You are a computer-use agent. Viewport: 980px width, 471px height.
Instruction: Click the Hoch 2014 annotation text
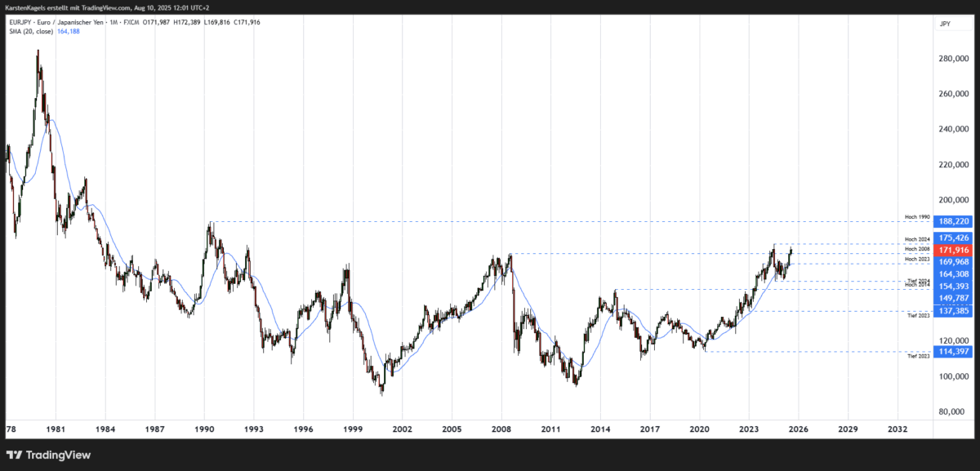coord(919,285)
